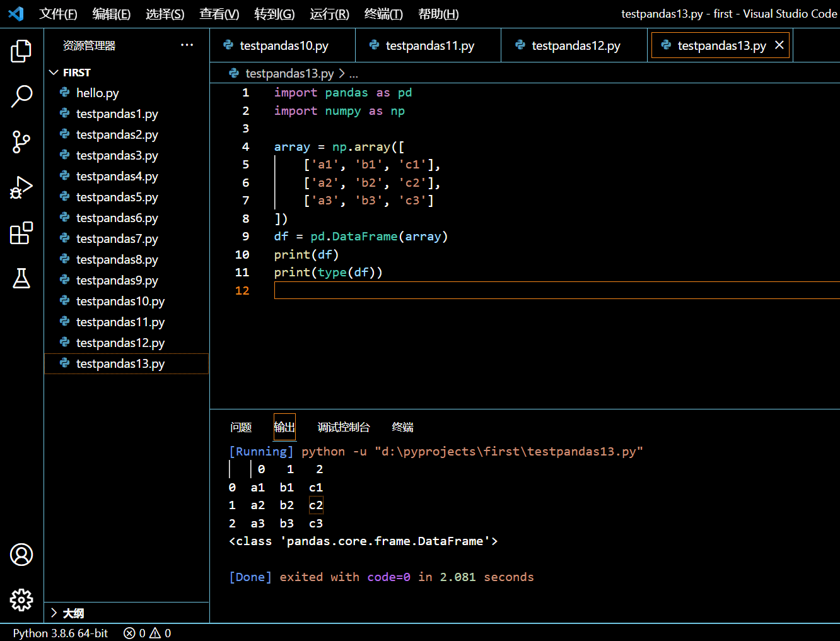The height and width of the screenshot is (641, 840).
Task: Open testpandas9.py in the explorer
Action: 126,280
